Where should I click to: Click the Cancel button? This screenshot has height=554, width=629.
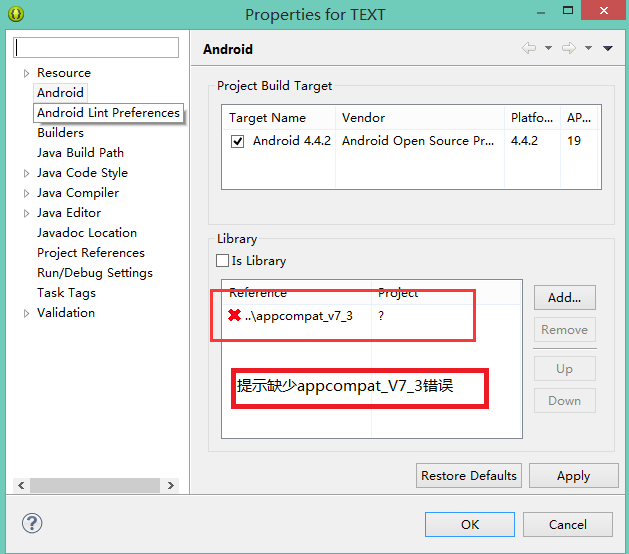pos(568,524)
